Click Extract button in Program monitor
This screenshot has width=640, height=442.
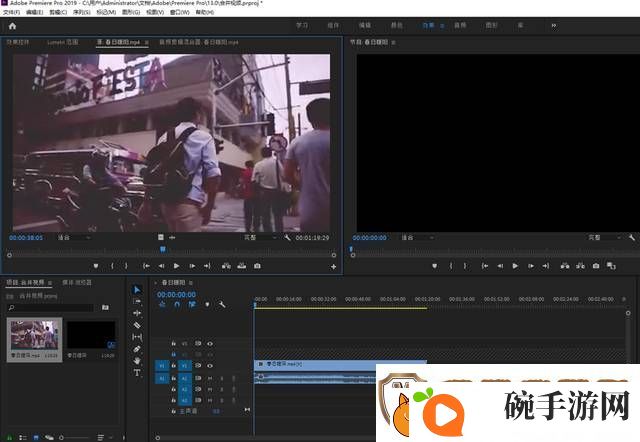[x=580, y=266]
